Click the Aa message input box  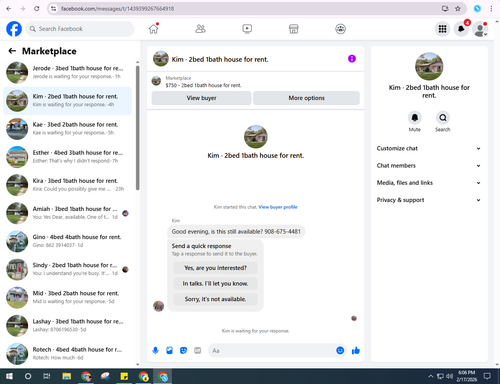tap(272, 351)
